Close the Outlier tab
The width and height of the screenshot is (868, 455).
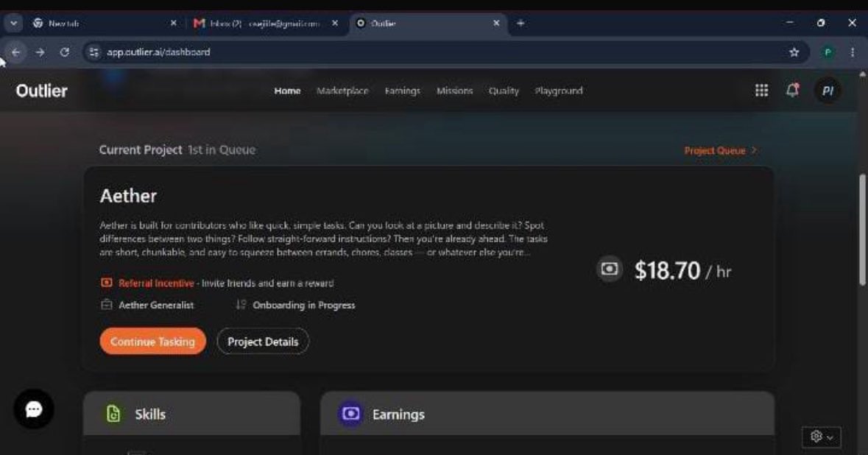tap(496, 24)
